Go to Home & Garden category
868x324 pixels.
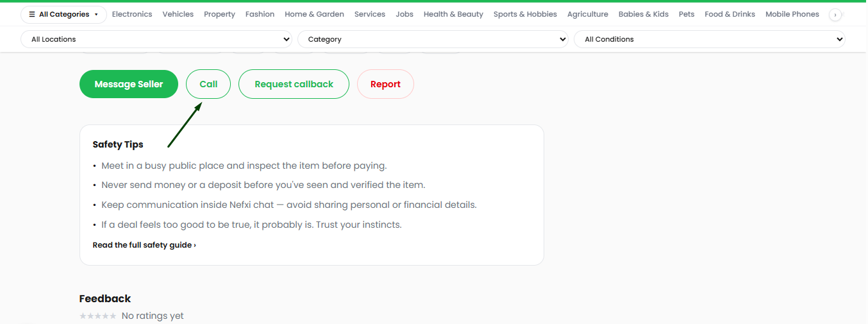tap(314, 14)
